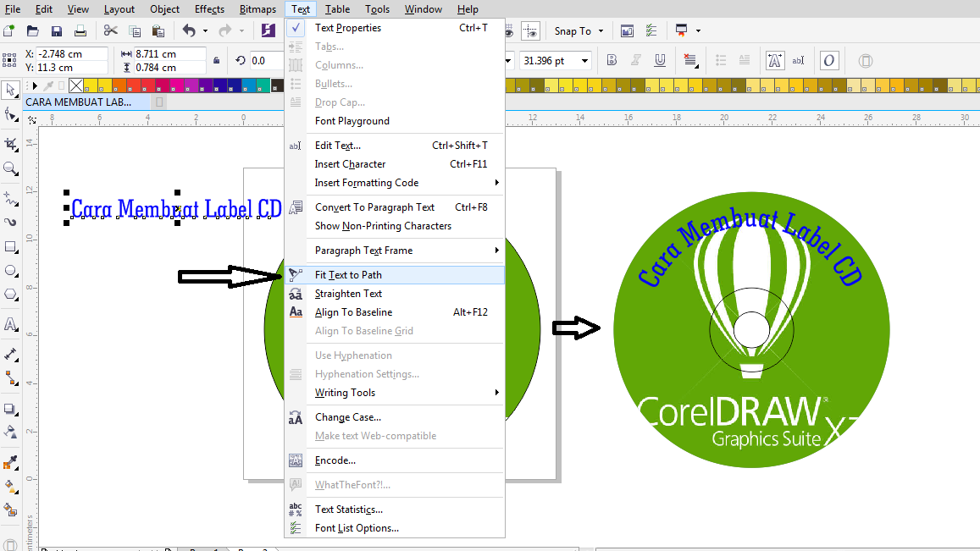The height and width of the screenshot is (551, 980).
Task: Select the Parallel Dimension tool
Action: point(10,354)
